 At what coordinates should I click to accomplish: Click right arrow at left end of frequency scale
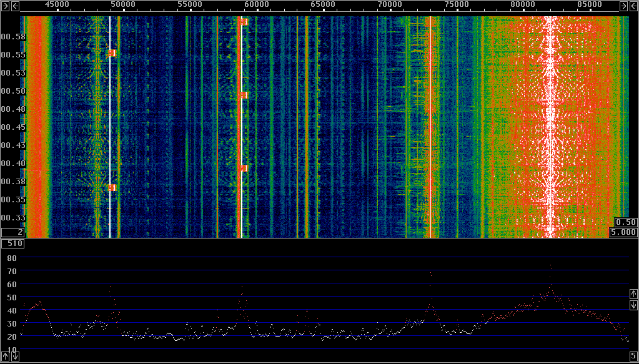click(x=5, y=5)
